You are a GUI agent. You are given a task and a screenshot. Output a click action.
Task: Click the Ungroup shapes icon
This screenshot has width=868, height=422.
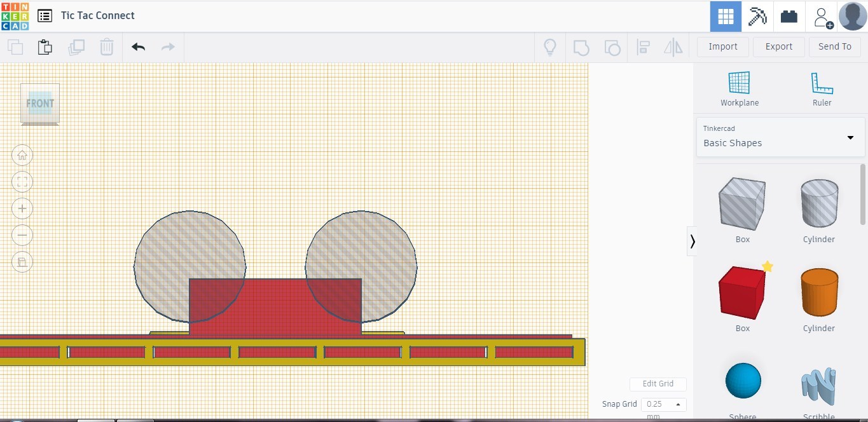click(612, 47)
